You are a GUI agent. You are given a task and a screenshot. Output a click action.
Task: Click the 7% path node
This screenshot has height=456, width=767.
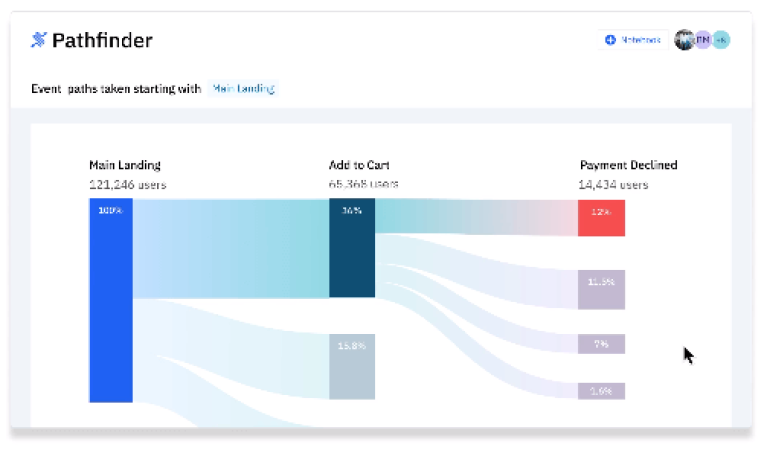(x=601, y=344)
